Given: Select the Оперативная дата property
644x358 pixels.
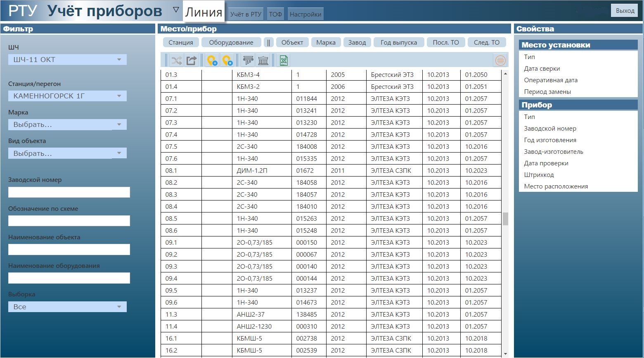Looking at the screenshot, I should tap(551, 80).
